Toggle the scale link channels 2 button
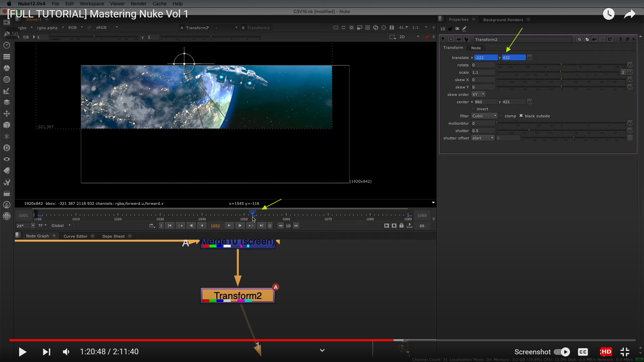The image size is (644, 362). click(x=623, y=72)
